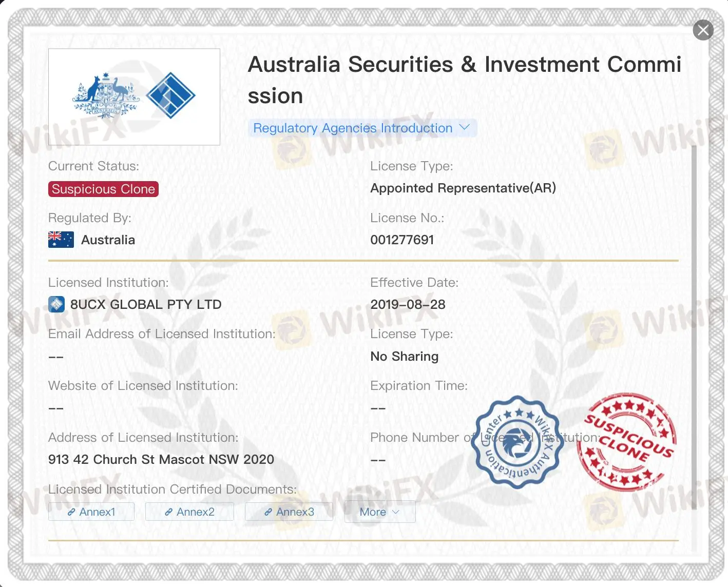Open the Annex1 certified document
Screen dimensions: 728x587
pos(91,512)
